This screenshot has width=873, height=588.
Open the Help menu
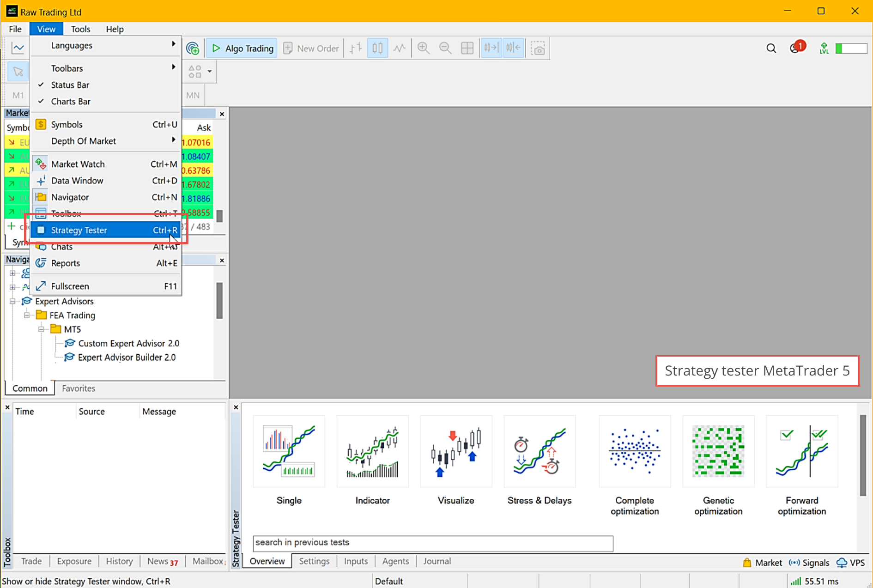tap(115, 29)
